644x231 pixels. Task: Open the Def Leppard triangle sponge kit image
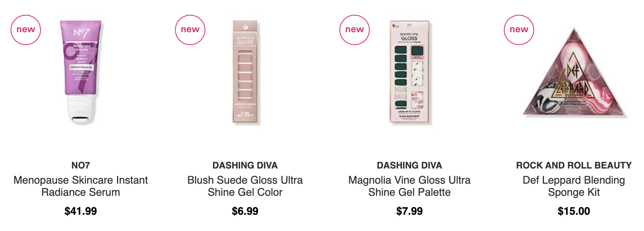click(x=575, y=73)
